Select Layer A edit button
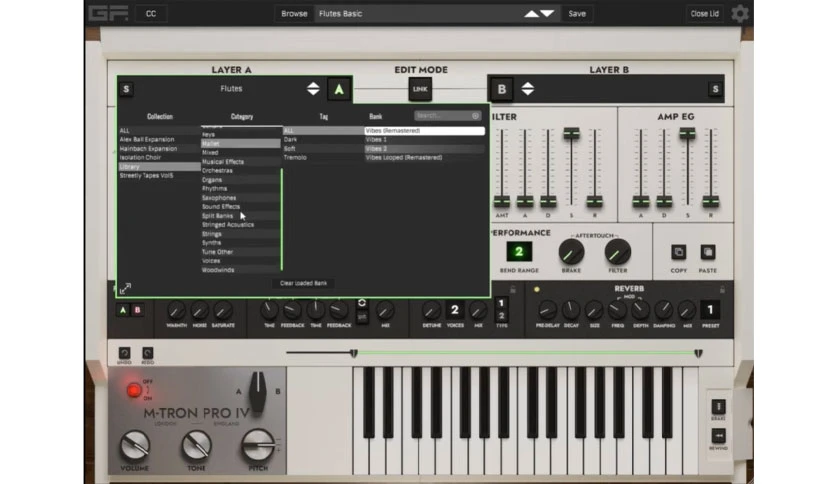Screen dimensions: 836x484 339,90
